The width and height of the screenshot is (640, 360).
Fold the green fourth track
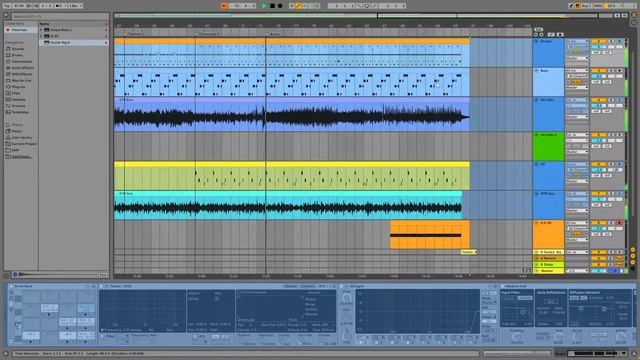click(536, 135)
